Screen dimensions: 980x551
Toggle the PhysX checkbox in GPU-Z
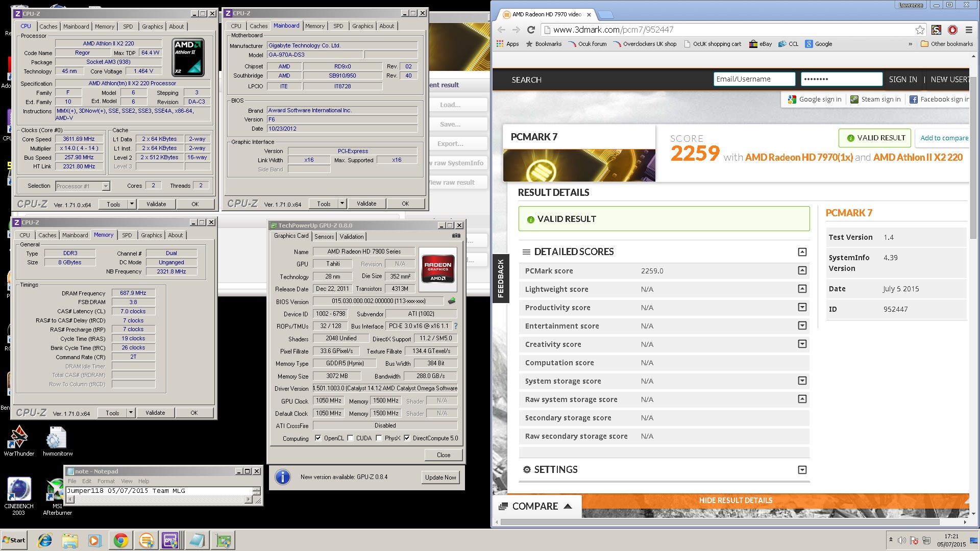coord(379,438)
